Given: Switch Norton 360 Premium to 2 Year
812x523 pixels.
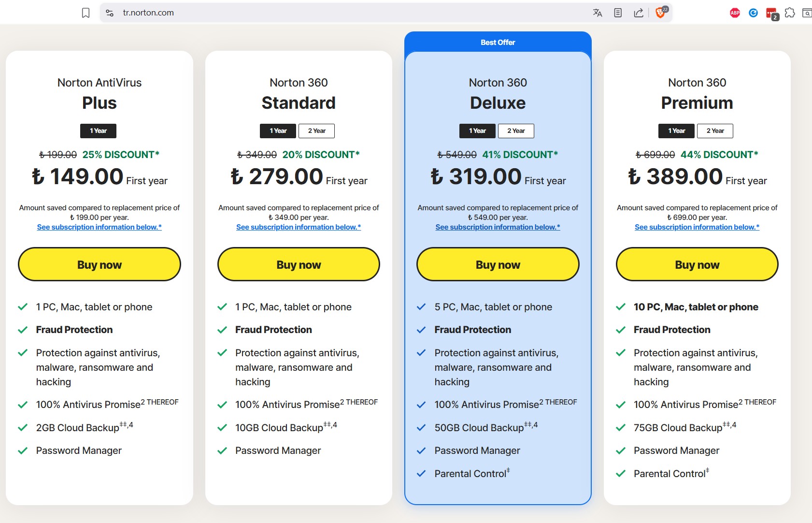Looking at the screenshot, I should point(715,131).
